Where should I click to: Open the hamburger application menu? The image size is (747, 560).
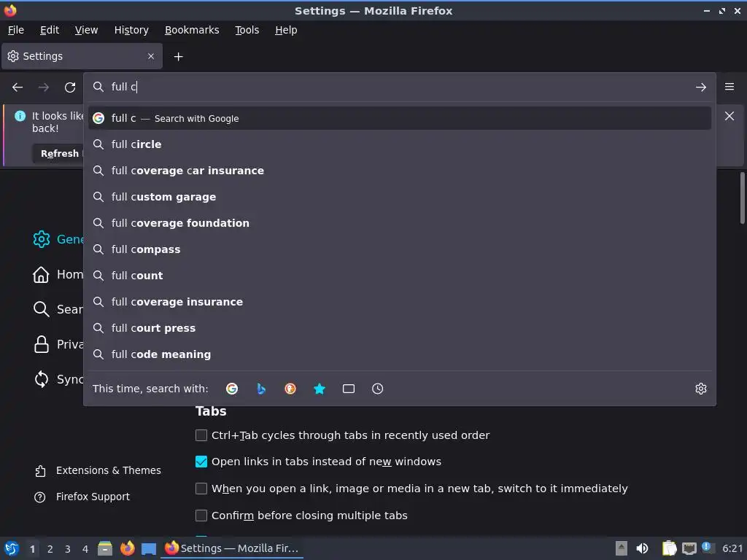point(729,87)
